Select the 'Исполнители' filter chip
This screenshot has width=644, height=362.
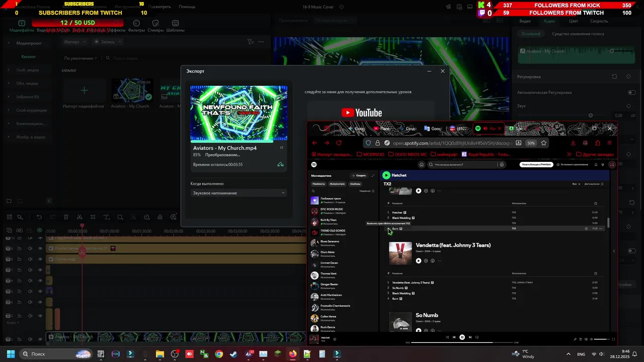tap(337, 184)
